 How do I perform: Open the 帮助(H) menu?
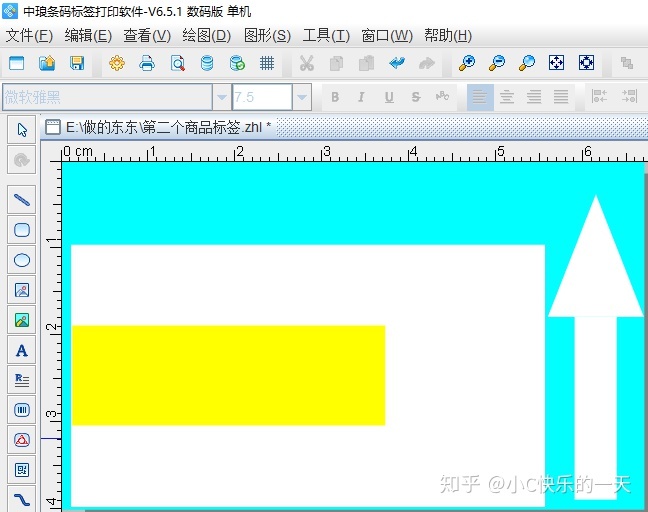click(448, 36)
